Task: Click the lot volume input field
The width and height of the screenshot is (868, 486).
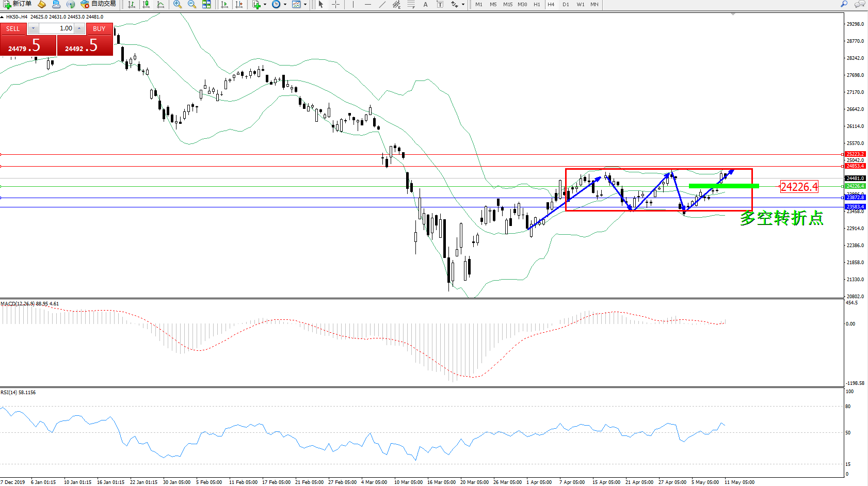Action: (57, 28)
